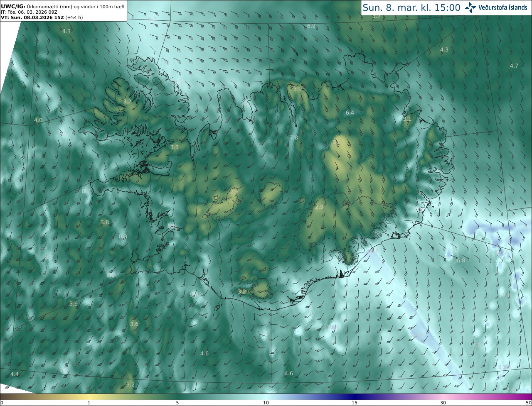The image size is (532, 406).
Task: Click the colorbar tick label '15'
Action: [x=355, y=403]
